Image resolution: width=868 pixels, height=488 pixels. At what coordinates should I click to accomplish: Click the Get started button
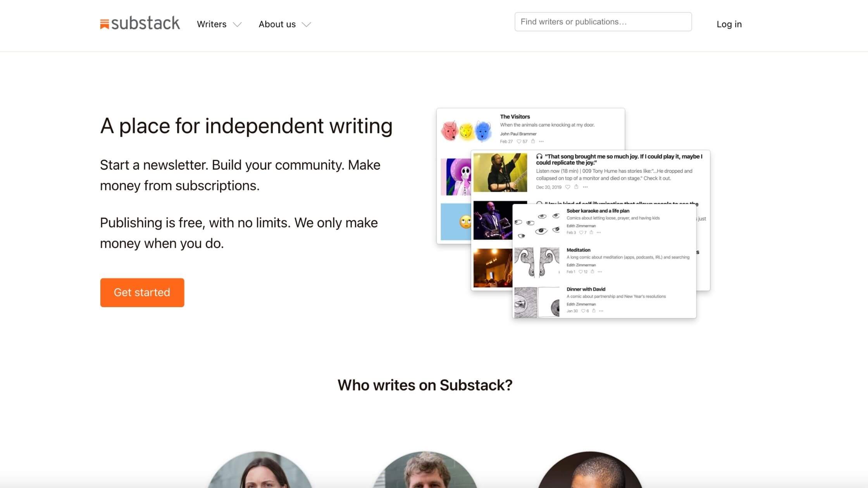(142, 292)
